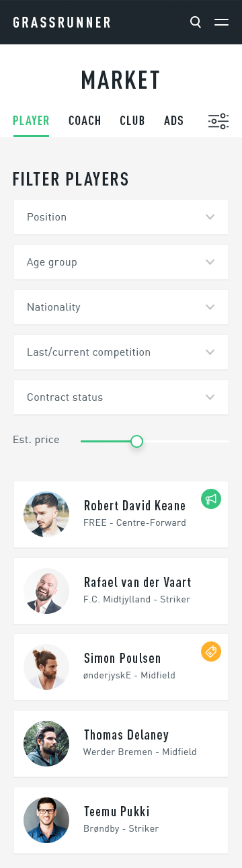The height and width of the screenshot is (868, 242).
Task: Open the Ads tab
Action: [x=174, y=121]
